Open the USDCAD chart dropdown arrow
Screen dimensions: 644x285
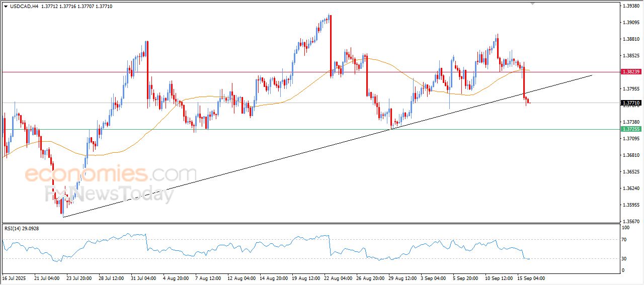tap(6, 6)
